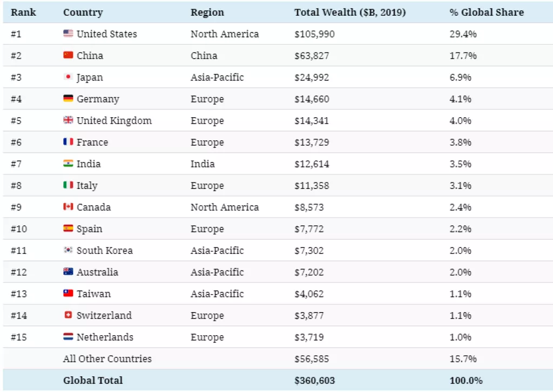
Task: Click the % Global Share column header
Action: pos(487,12)
